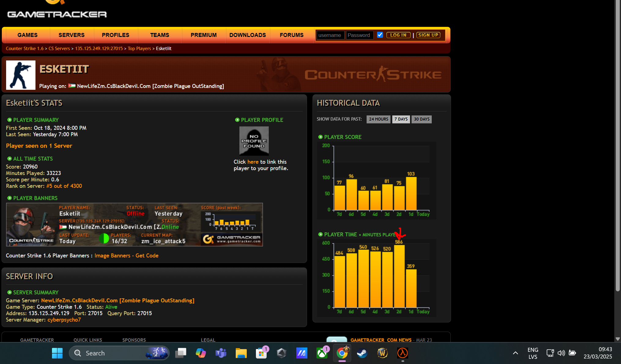621x364 pixels.
Task: Switch to Google Chrome in taskbar
Action: click(x=342, y=353)
